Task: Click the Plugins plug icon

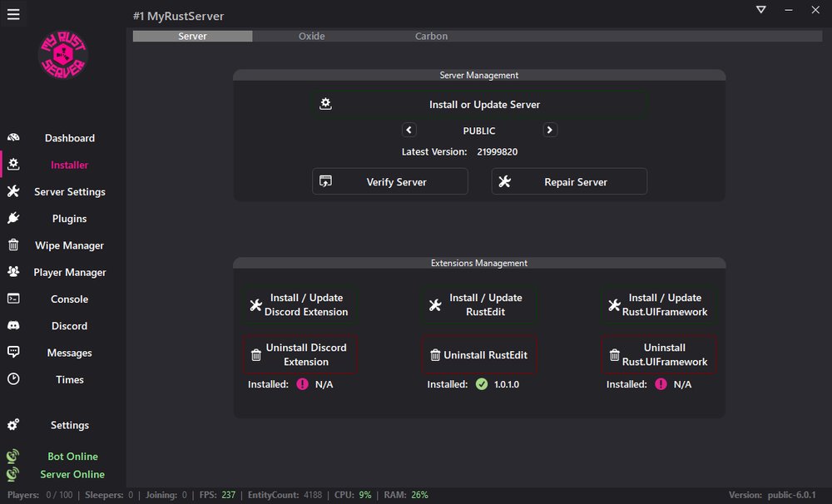Action: coord(13,218)
